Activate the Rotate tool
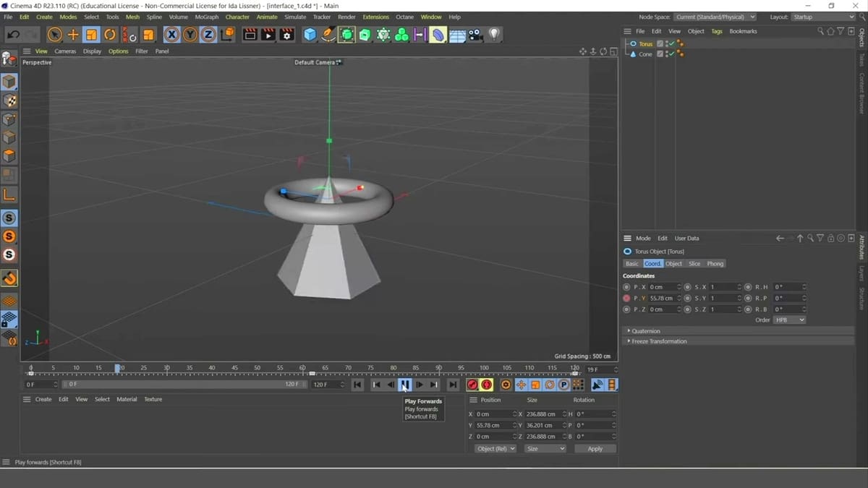This screenshot has height=488, width=868. (x=110, y=34)
